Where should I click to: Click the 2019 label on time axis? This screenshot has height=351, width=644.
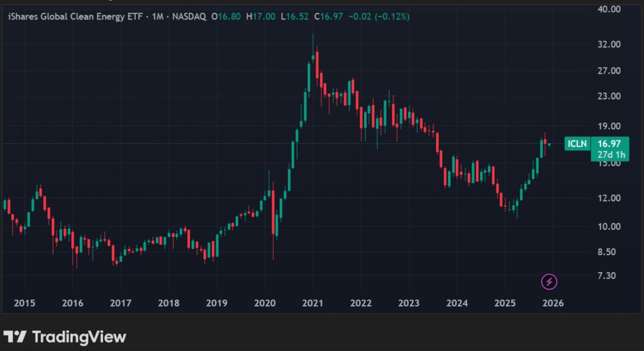point(217,303)
